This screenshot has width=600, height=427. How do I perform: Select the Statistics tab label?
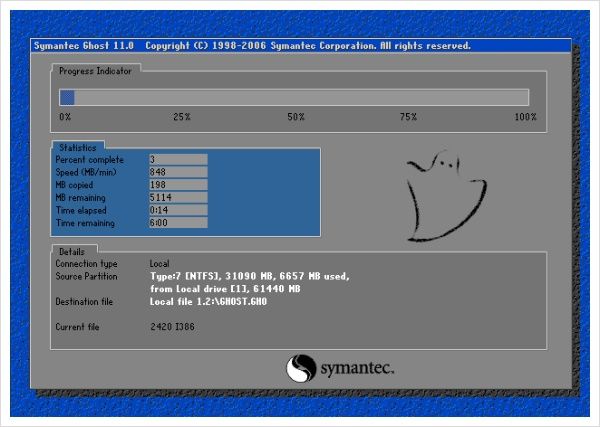78,148
